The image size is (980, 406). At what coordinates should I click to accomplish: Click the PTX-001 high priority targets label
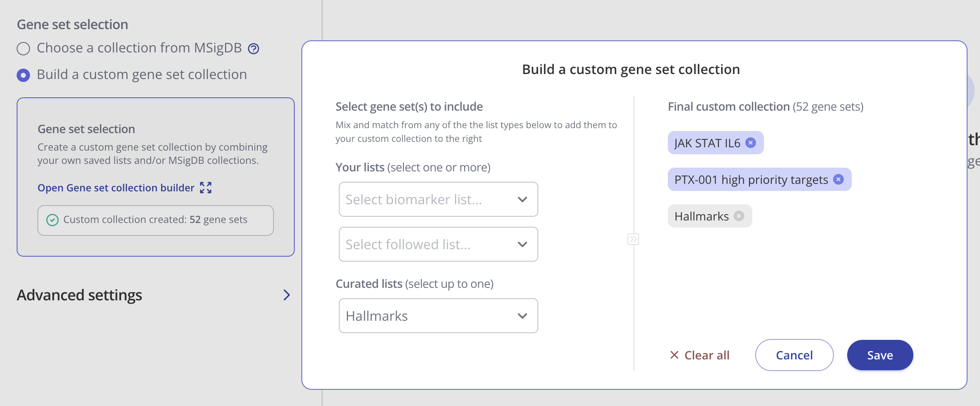tap(751, 179)
